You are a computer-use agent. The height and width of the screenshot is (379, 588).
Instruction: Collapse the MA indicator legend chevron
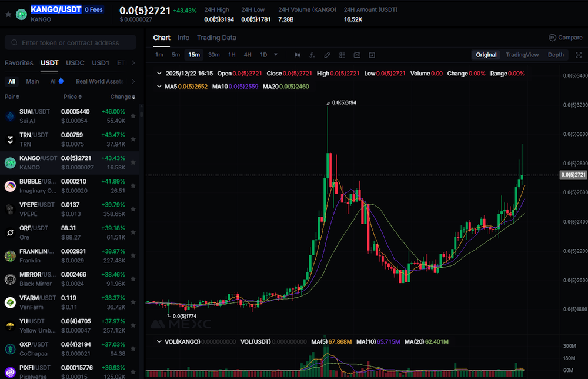pos(159,87)
